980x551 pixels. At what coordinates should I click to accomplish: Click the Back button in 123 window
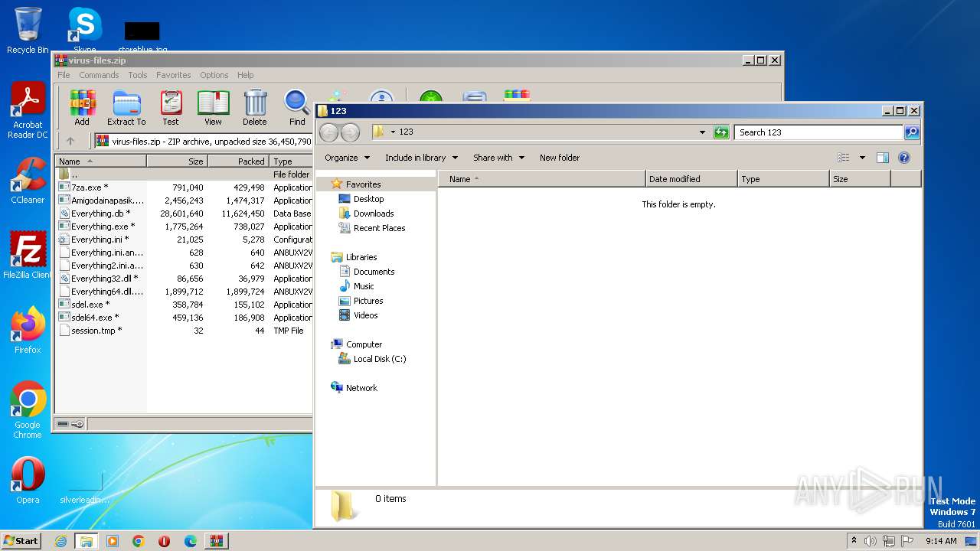click(328, 132)
